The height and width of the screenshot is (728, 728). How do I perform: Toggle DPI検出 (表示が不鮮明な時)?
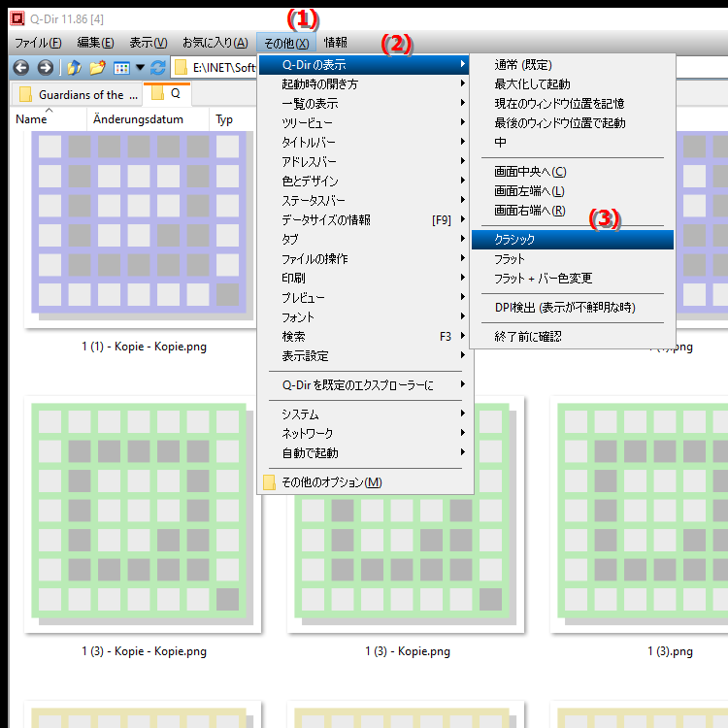[x=572, y=308]
